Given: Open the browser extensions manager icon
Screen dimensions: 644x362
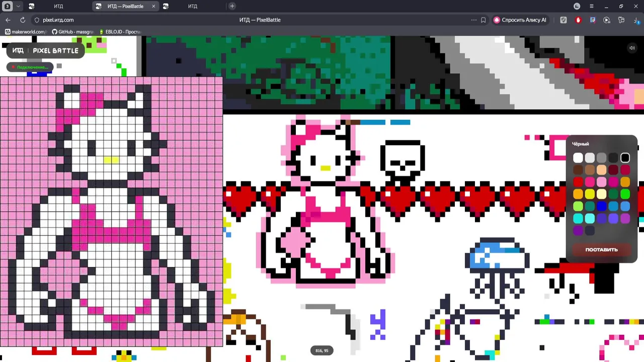Looking at the screenshot, I should [621, 20].
